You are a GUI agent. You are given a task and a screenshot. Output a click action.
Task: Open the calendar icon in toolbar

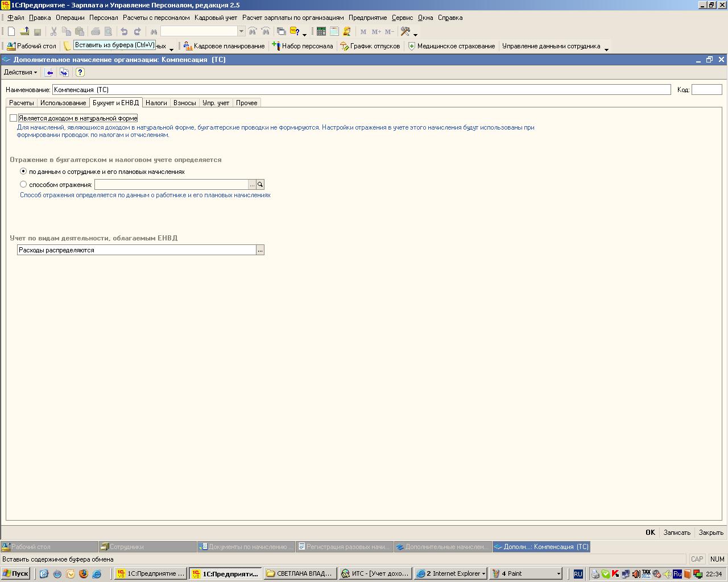(x=334, y=32)
